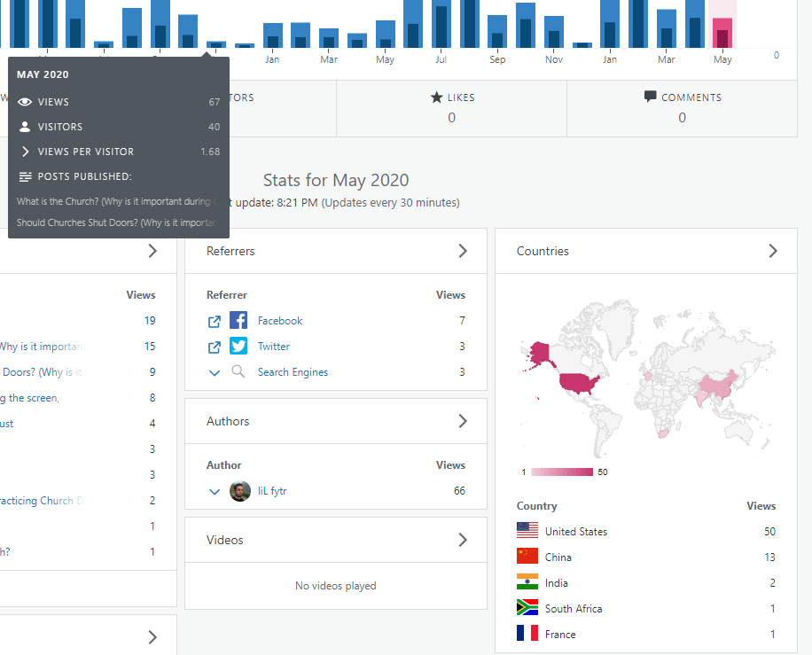Open the Referrers panel details chevron
The width and height of the screenshot is (812, 655).
point(462,252)
